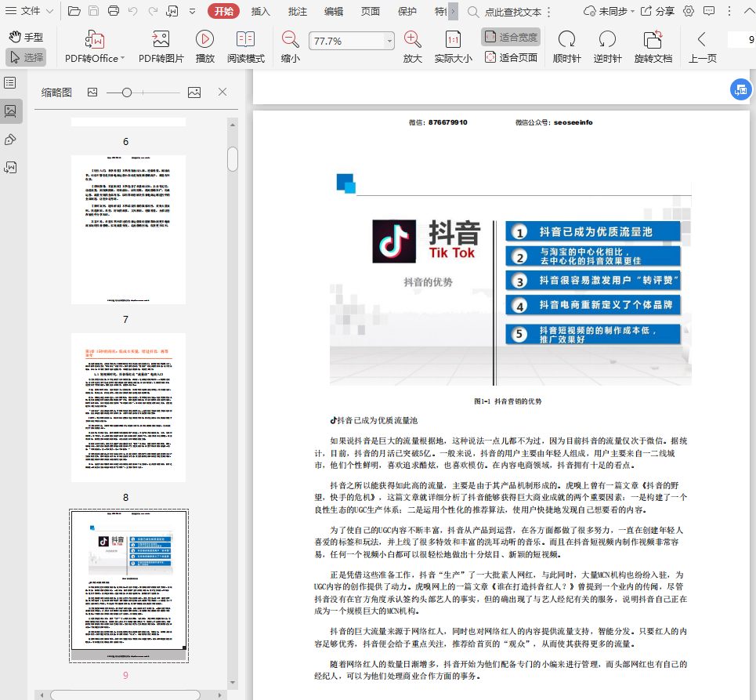Image resolution: width=756 pixels, height=700 pixels.
Task: Open the annotations sidebar panel icon
Action: 10,140
